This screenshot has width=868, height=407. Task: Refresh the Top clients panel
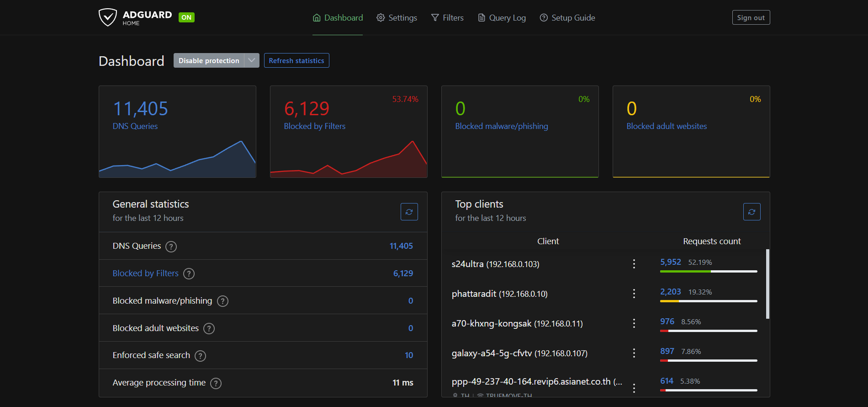tap(752, 212)
